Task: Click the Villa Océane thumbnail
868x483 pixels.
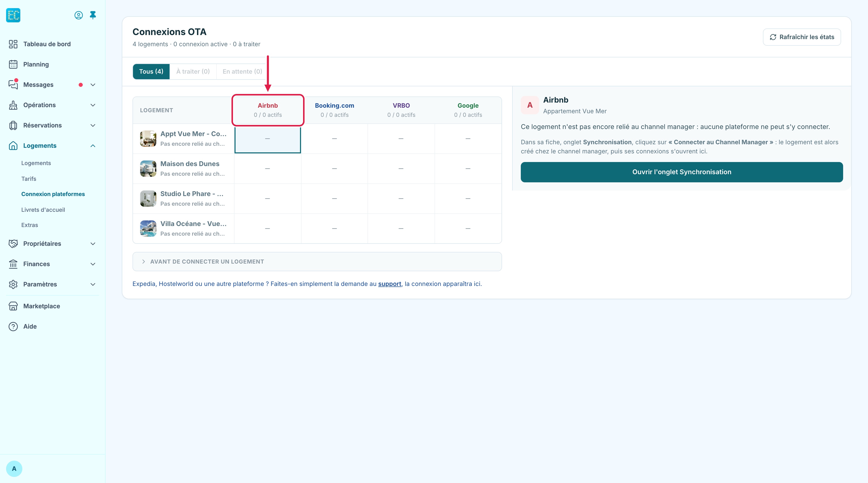Action: 148,229
